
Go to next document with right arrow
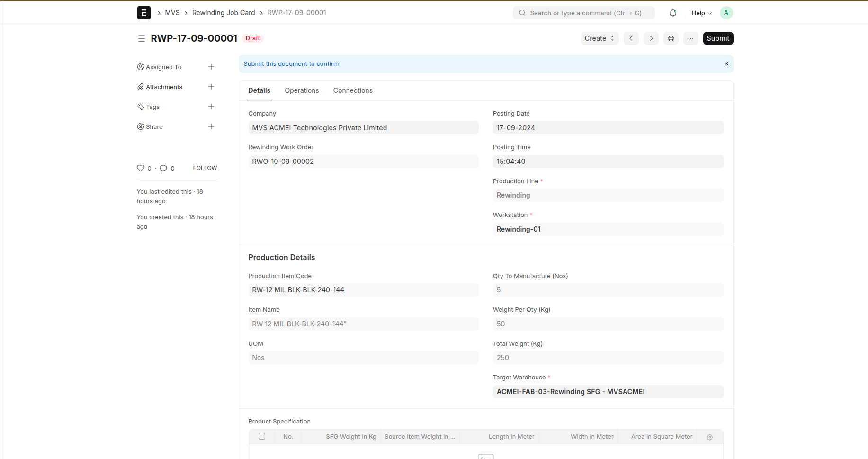pos(651,38)
